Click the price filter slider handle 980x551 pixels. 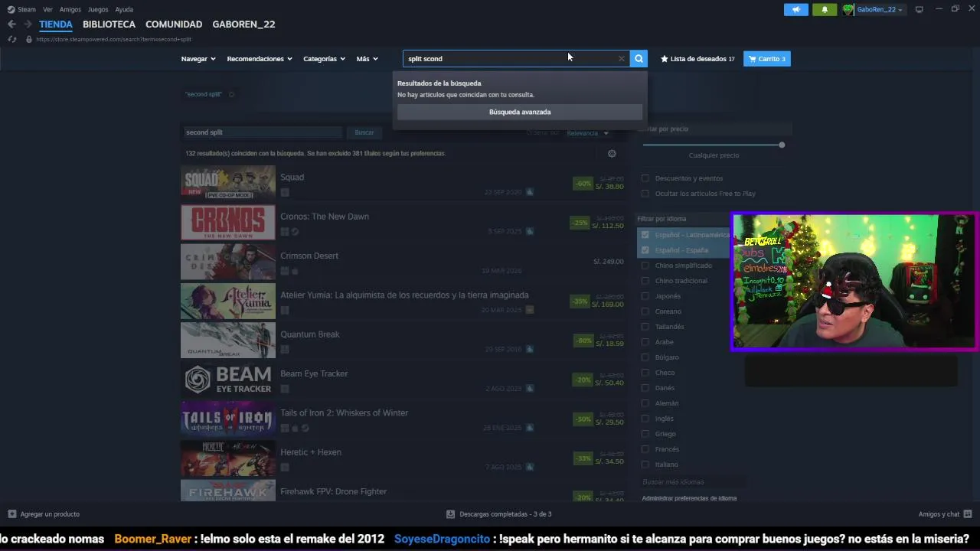pyautogui.click(x=782, y=145)
